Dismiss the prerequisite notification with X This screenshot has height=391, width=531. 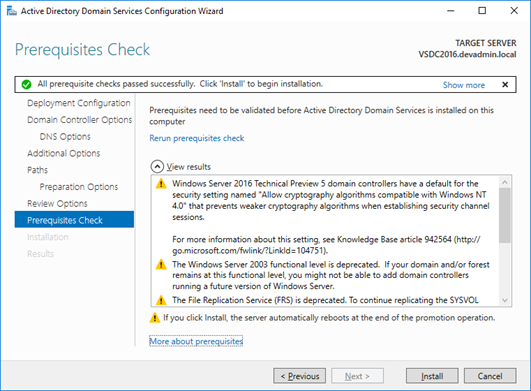[x=505, y=85]
